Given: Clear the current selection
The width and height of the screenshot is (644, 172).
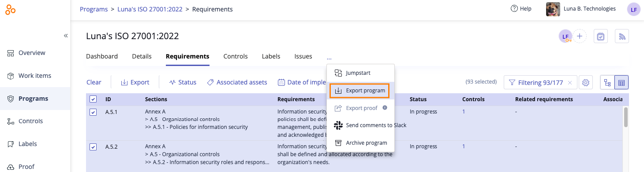Looking at the screenshot, I should coord(94,82).
